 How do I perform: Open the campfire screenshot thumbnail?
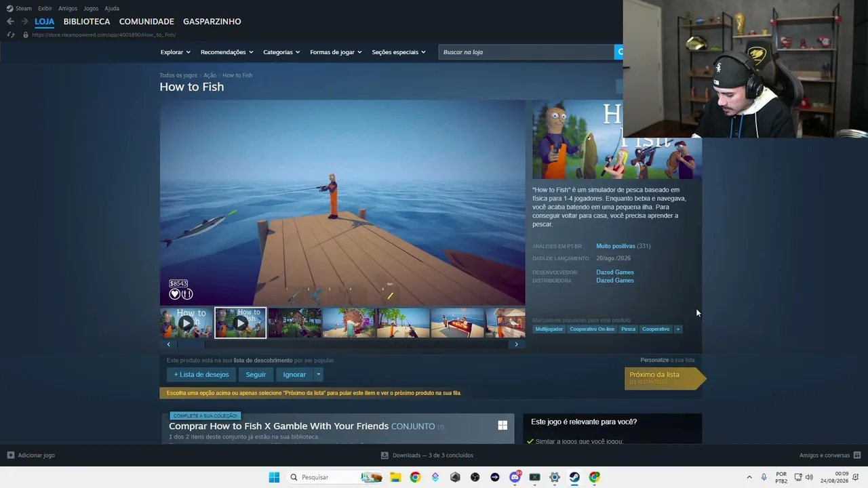[457, 323]
